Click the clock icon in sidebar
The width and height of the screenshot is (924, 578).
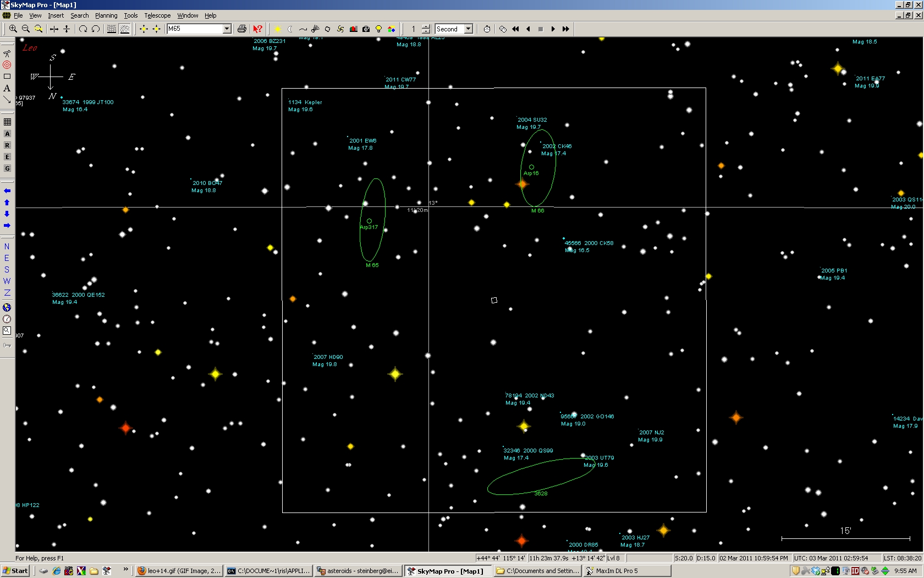[x=7, y=319]
